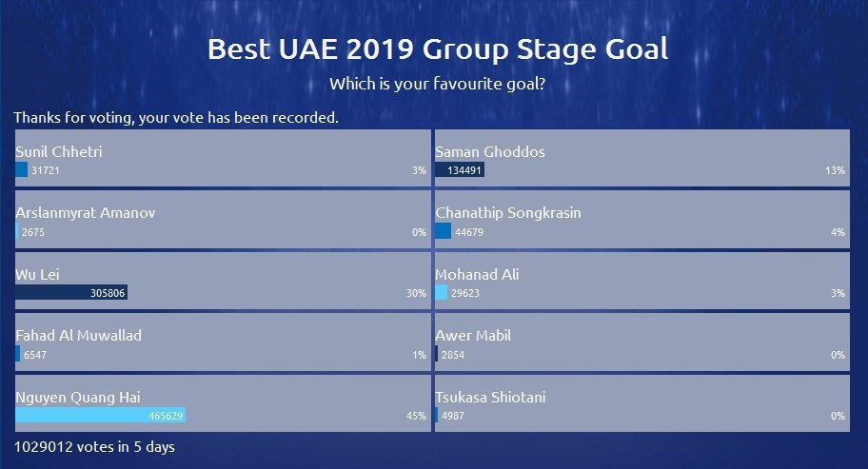The image size is (868, 469).
Task: Click the vote recorded thank-you message
Action: coord(176,118)
